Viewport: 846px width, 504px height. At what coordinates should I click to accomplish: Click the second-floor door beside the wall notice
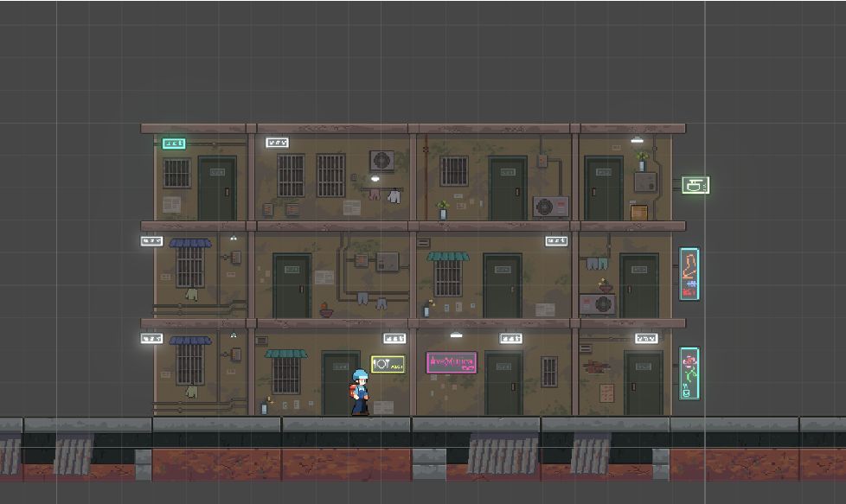tap(292, 285)
